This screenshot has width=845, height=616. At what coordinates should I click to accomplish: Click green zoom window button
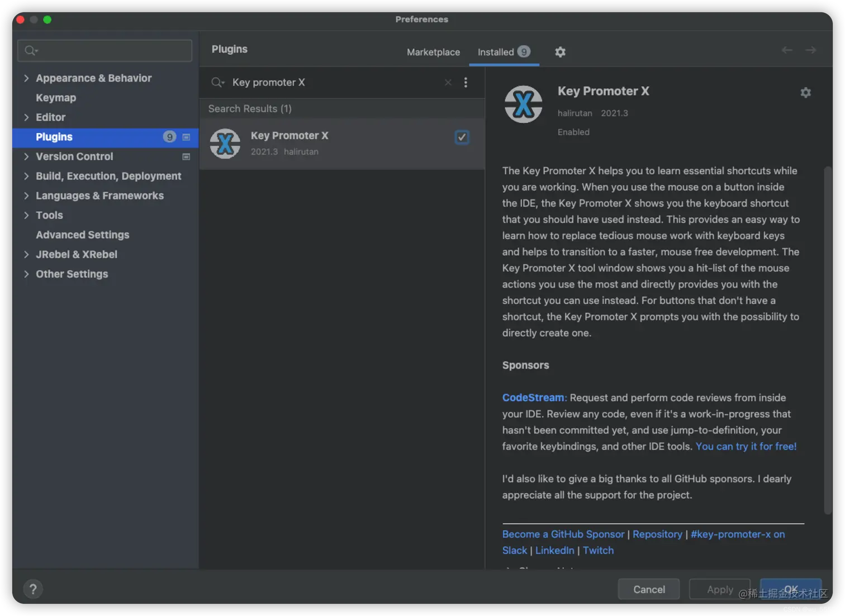[48, 20]
